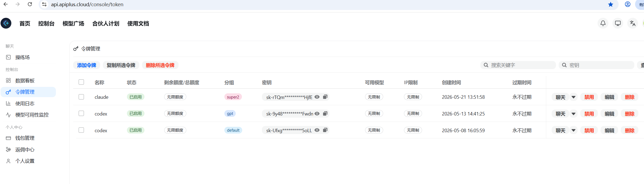This screenshot has width=644, height=184.
Task: Open site information icon in address bar
Action: 44,4
